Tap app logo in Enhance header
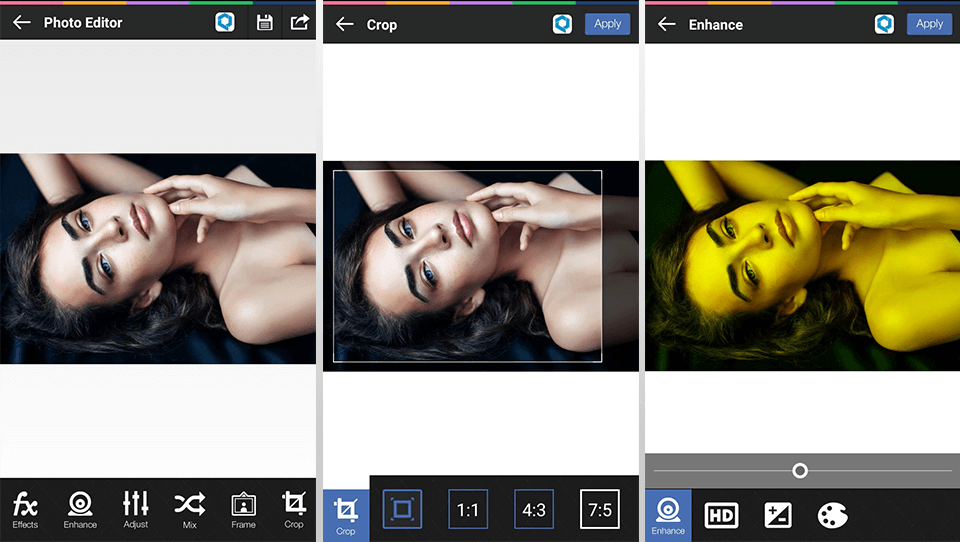Image resolution: width=960 pixels, height=542 pixels. click(884, 24)
